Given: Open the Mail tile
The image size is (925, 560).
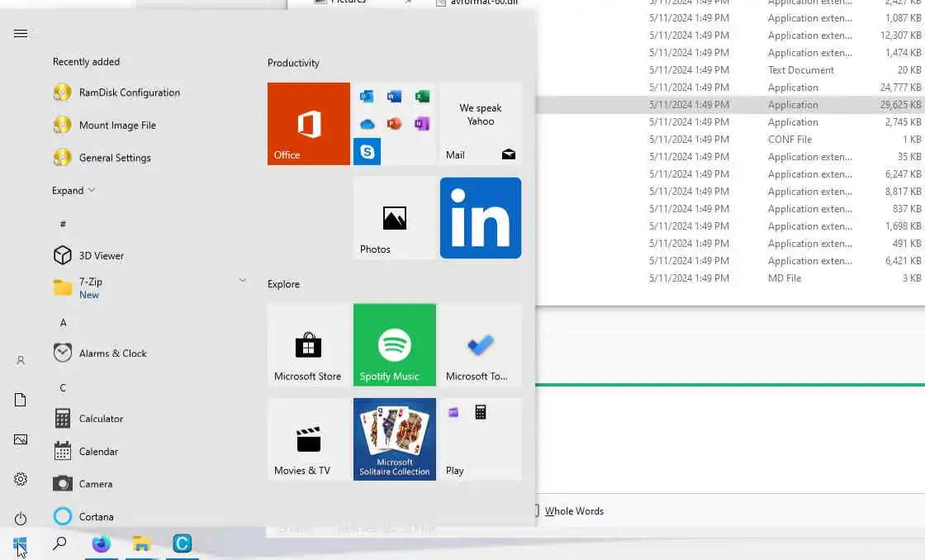Looking at the screenshot, I should tap(481, 124).
